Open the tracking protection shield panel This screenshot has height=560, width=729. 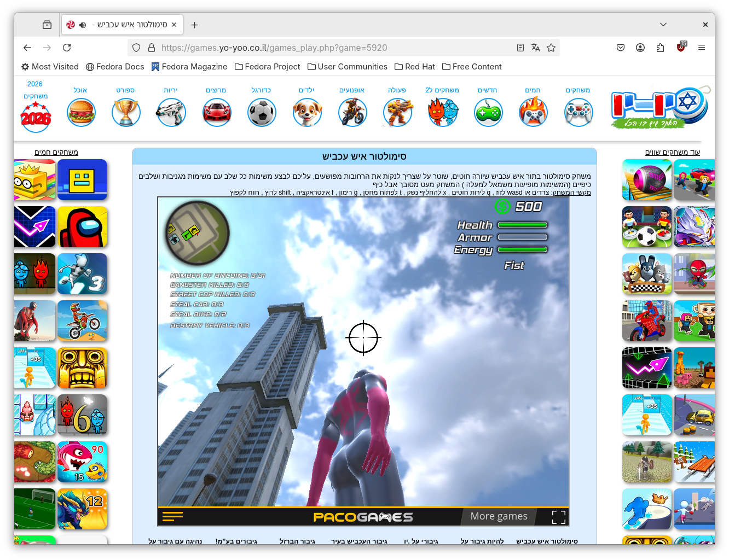[137, 48]
